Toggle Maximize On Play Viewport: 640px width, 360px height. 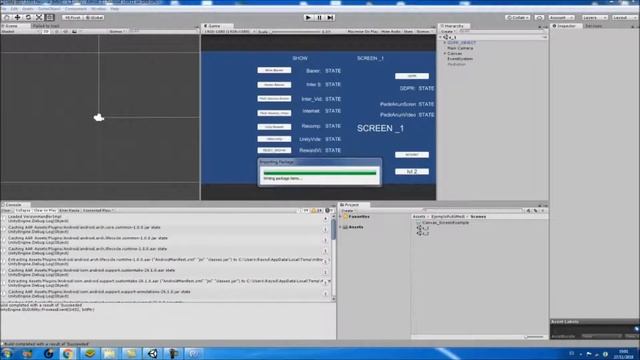click(362, 31)
